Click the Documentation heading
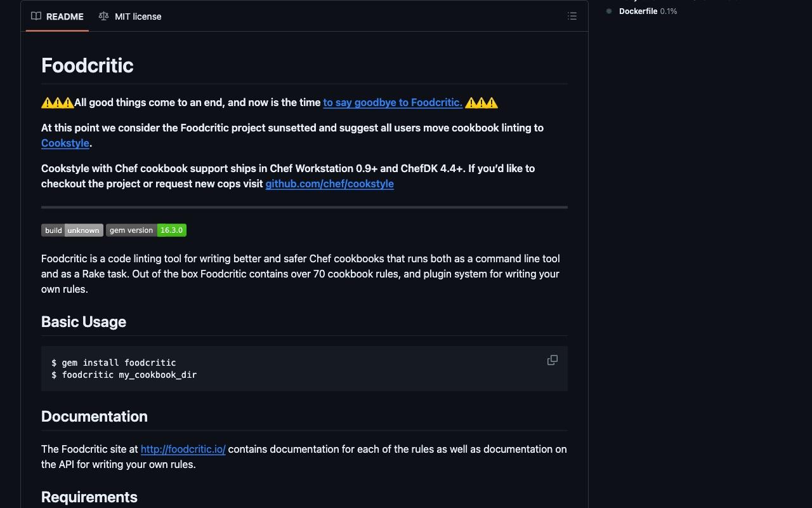The image size is (812, 508). [x=95, y=417]
